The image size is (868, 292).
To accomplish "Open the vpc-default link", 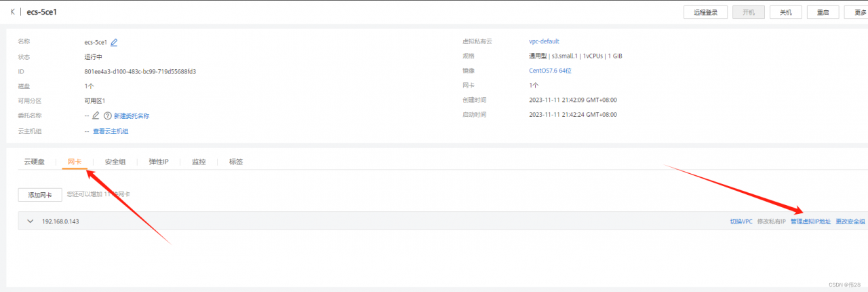I will (x=544, y=41).
